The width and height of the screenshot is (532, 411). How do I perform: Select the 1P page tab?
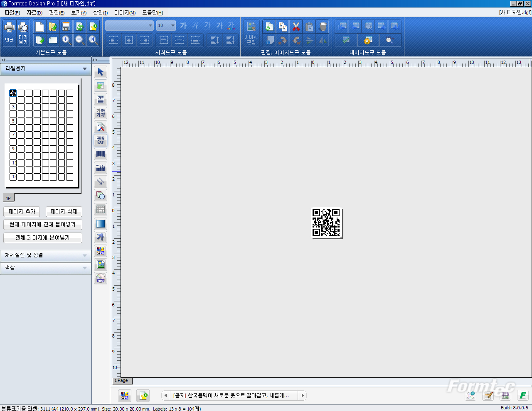(x=8, y=198)
